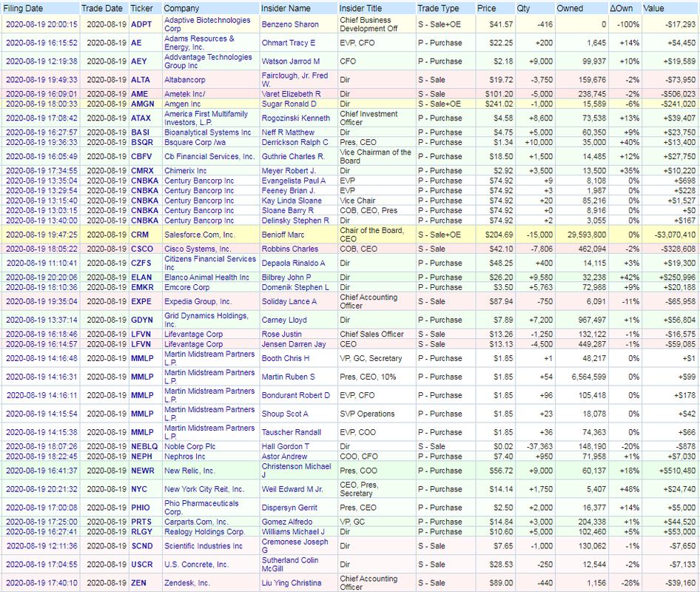
Task: Click the Ticker column header
Action: [142, 8]
